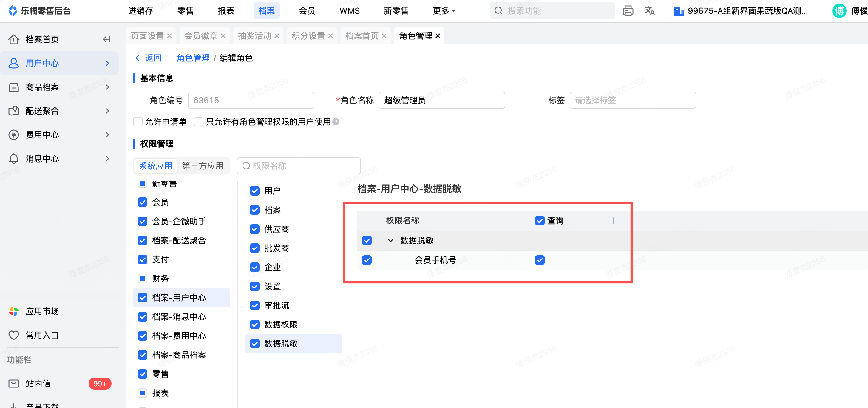
Task: Click 角色管理 breadcrumb link
Action: [x=193, y=58]
